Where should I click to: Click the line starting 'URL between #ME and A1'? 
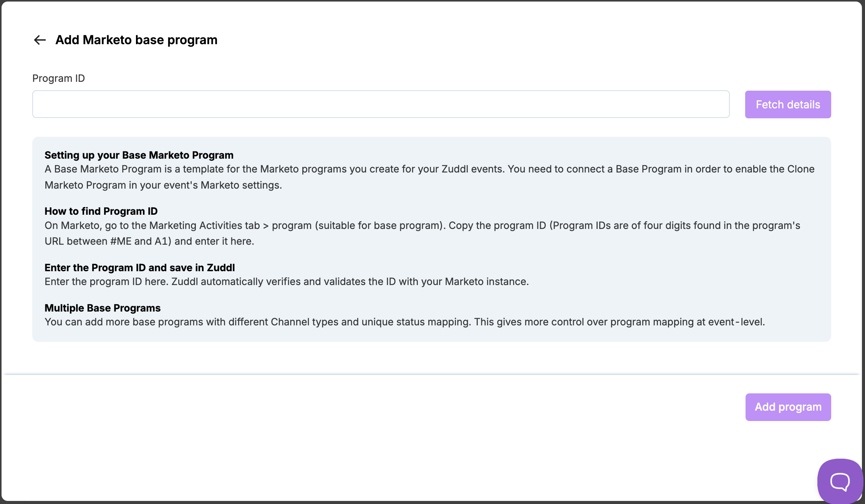[149, 241]
